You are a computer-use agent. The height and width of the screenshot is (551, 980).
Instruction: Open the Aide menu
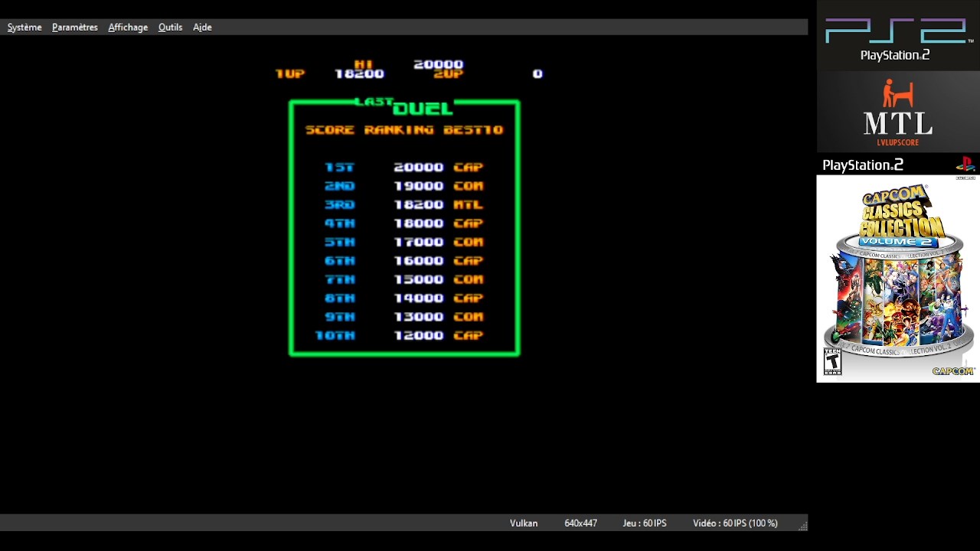pos(202,28)
